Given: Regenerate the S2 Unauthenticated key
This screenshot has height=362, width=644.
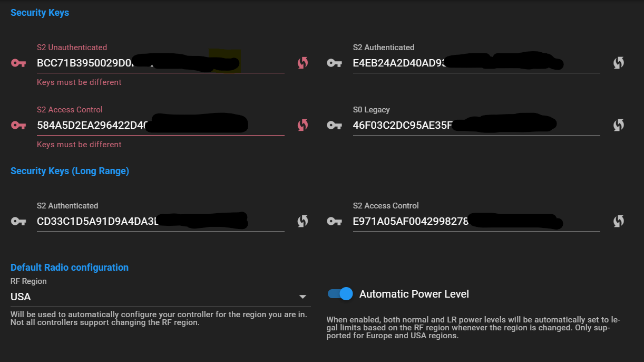Looking at the screenshot, I should click(303, 63).
